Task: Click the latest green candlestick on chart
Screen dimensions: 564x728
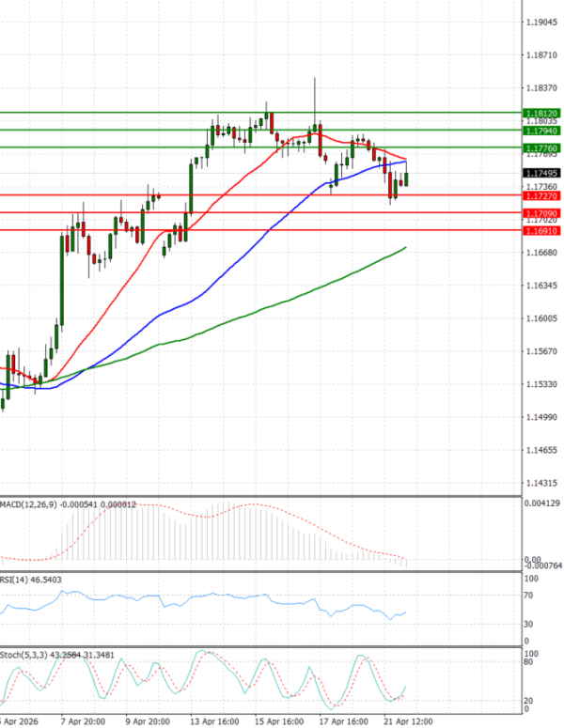Action: [x=406, y=178]
